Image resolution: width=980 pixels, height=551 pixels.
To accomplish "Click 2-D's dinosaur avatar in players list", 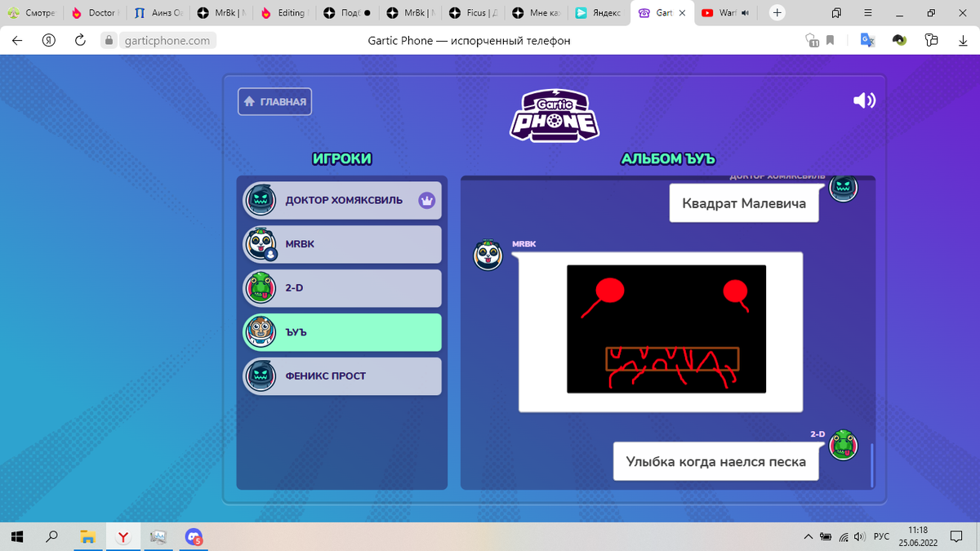I will click(261, 288).
